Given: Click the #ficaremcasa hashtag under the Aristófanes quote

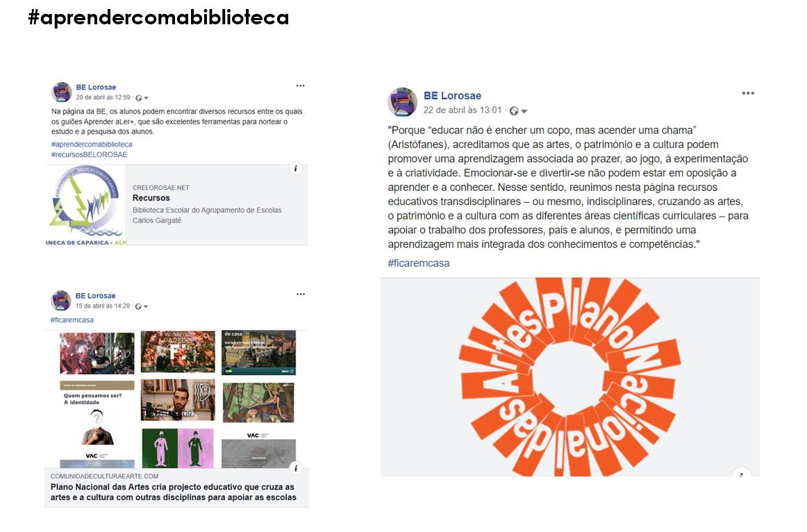Looking at the screenshot, I should click(x=418, y=263).
